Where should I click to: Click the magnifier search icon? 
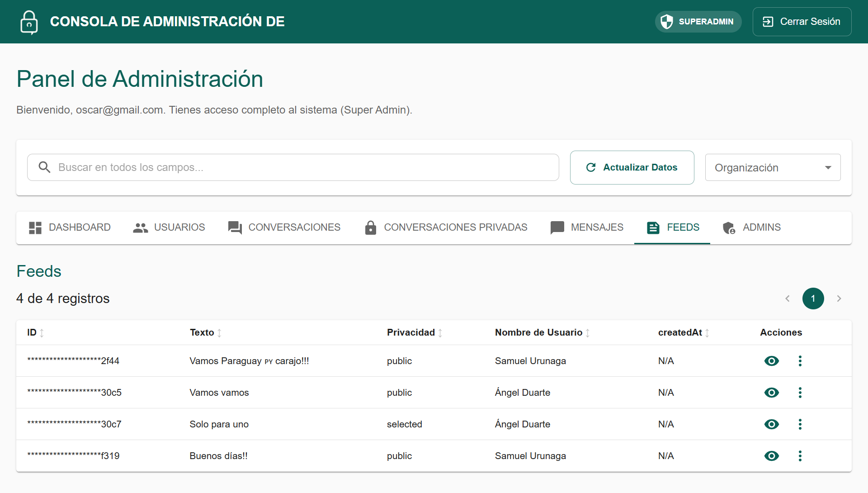pyautogui.click(x=44, y=167)
